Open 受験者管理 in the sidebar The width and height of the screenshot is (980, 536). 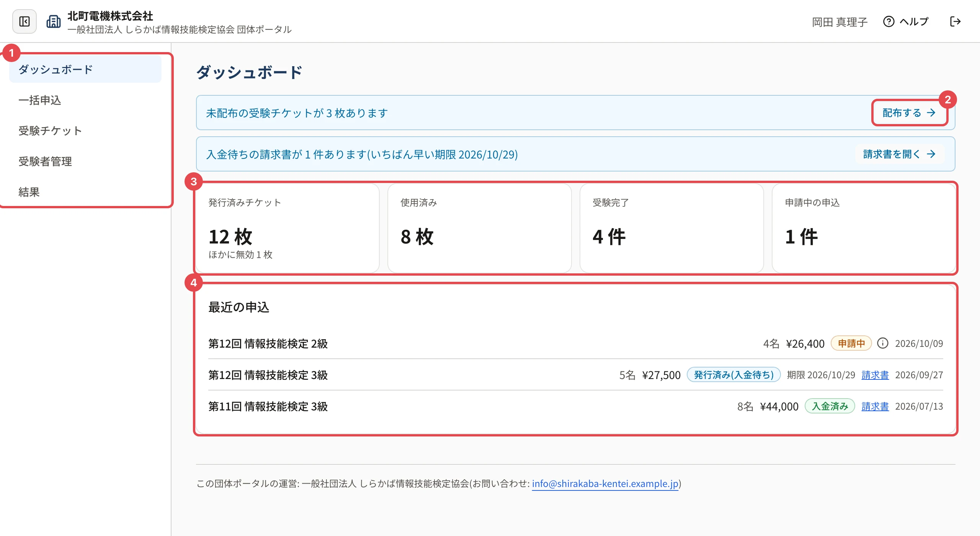pyautogui.click(x=85, y=161)
